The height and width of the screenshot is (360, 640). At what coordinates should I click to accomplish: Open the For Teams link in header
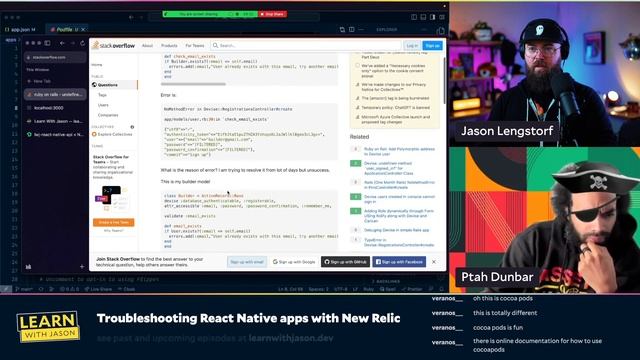195,46
